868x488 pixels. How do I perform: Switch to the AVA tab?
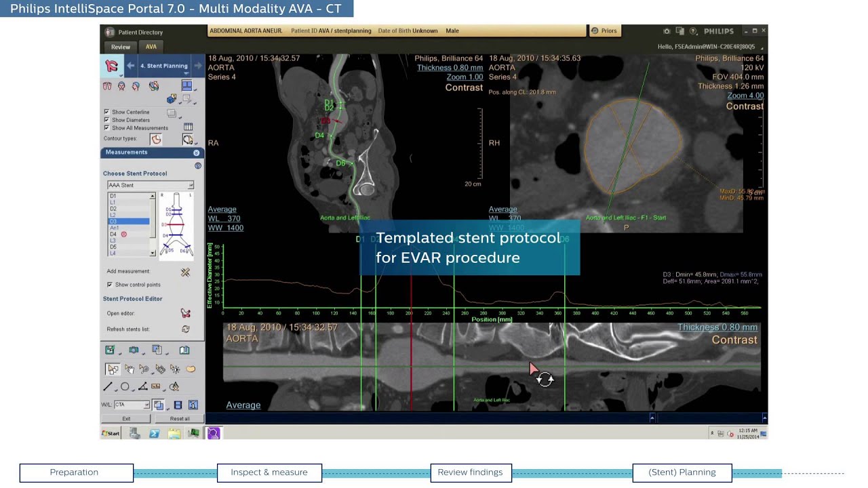151,47
